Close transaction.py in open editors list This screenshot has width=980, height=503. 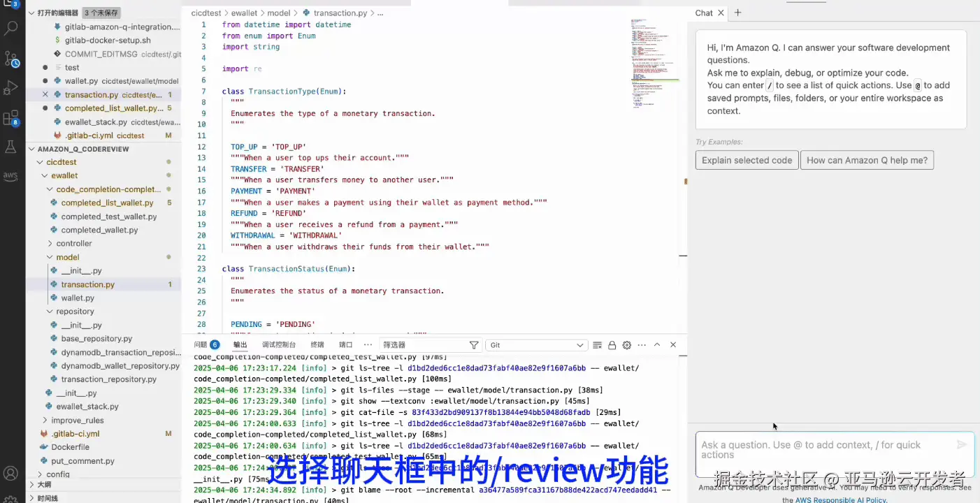(45, 94)
